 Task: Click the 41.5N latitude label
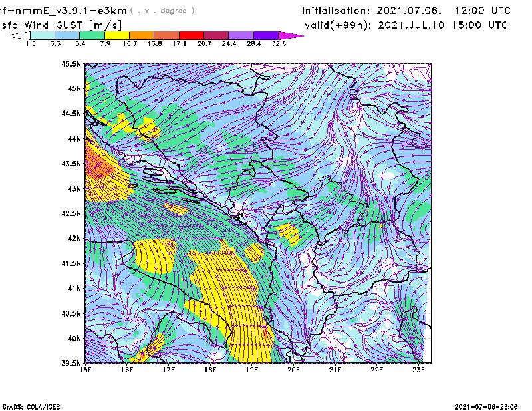point(71,263)
